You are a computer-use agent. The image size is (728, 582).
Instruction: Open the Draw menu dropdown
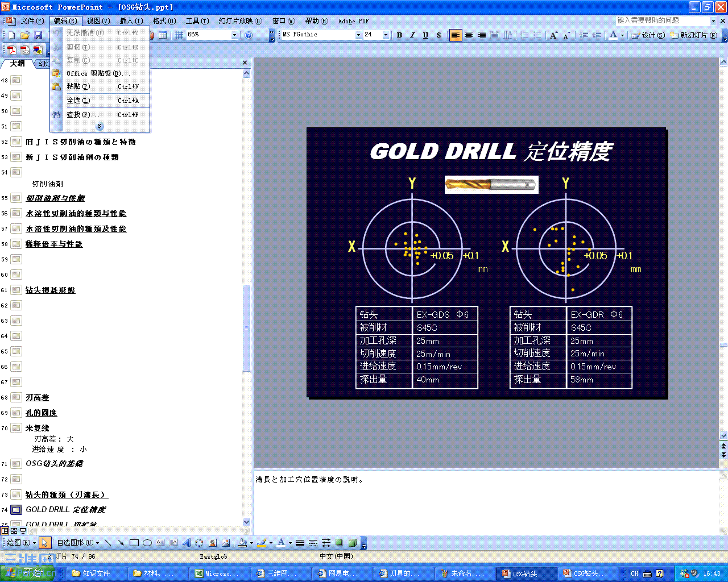[x=21, y=543]
